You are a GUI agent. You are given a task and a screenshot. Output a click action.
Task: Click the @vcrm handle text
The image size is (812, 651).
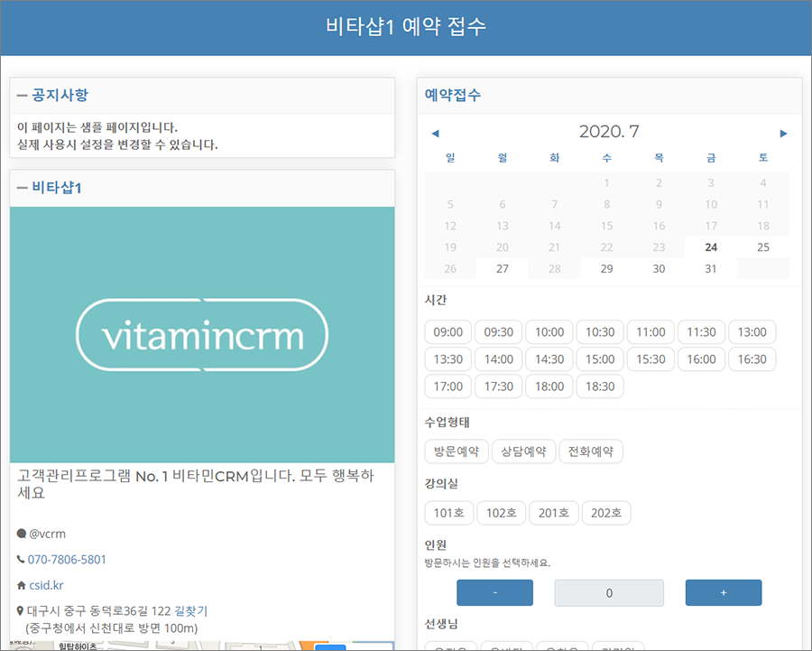(x=47, y=534)
